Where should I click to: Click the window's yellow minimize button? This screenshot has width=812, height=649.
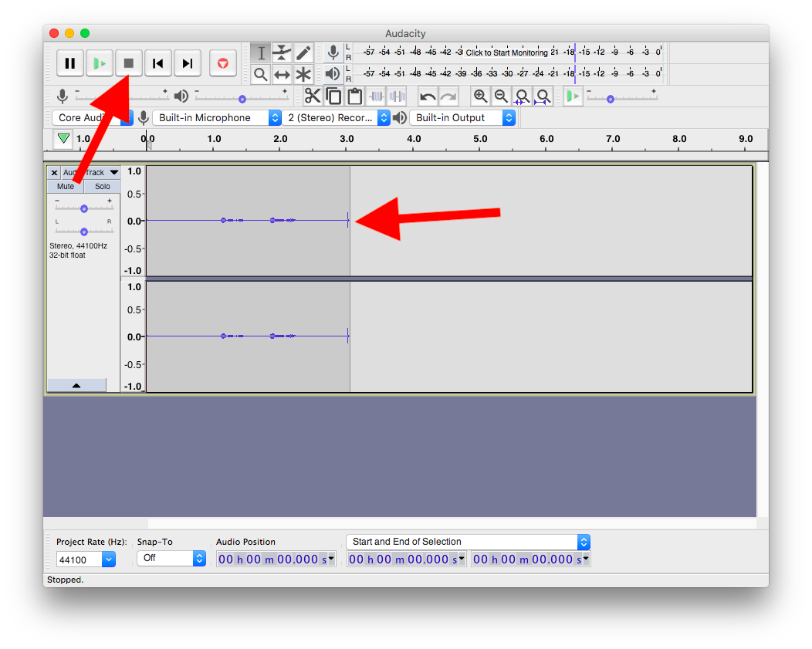pos(69,33)
